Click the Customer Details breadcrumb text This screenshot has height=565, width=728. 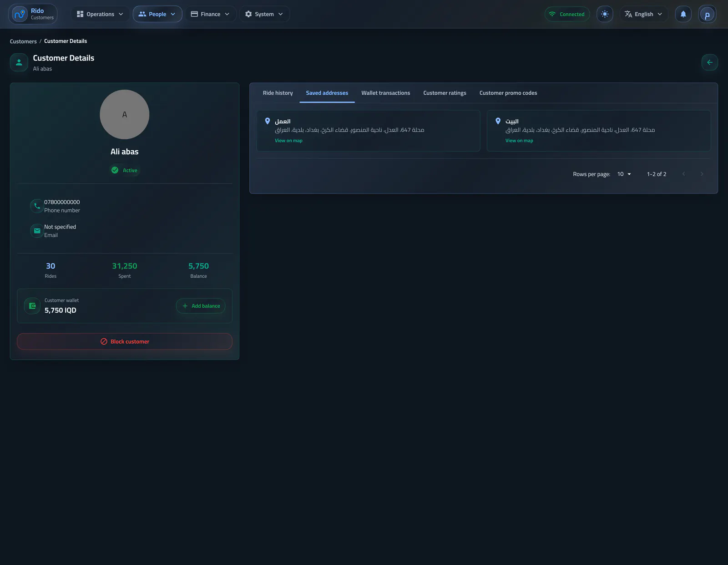point(66,41)
